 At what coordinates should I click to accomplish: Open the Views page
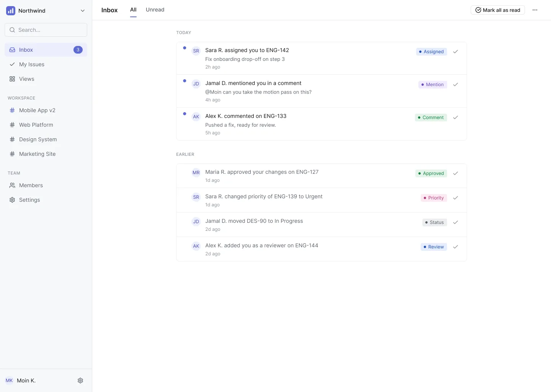coord(46,79)
